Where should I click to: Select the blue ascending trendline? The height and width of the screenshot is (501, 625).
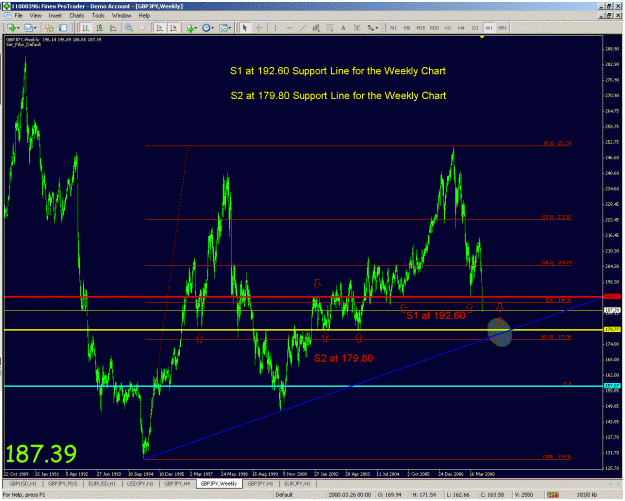[375, 376]
